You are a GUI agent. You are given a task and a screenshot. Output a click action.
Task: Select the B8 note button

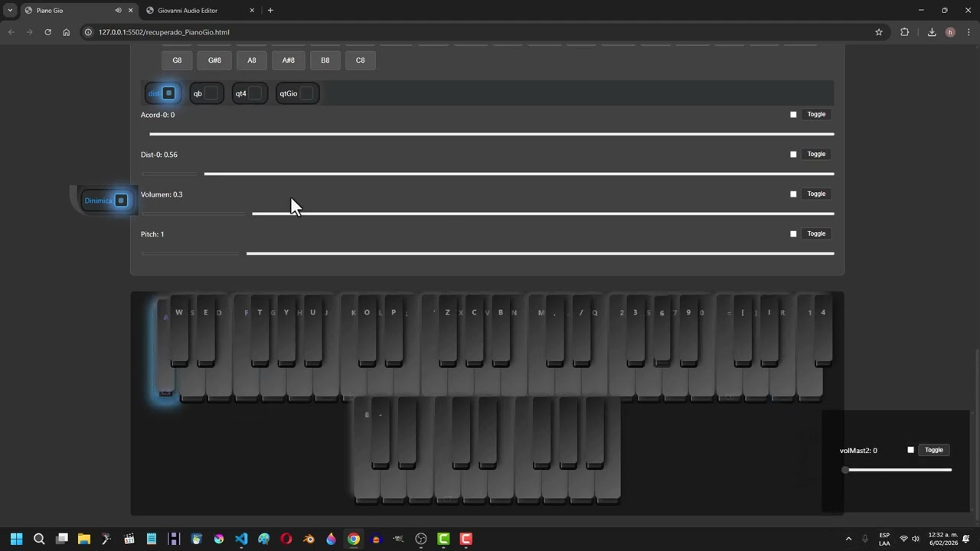[325, 60]
